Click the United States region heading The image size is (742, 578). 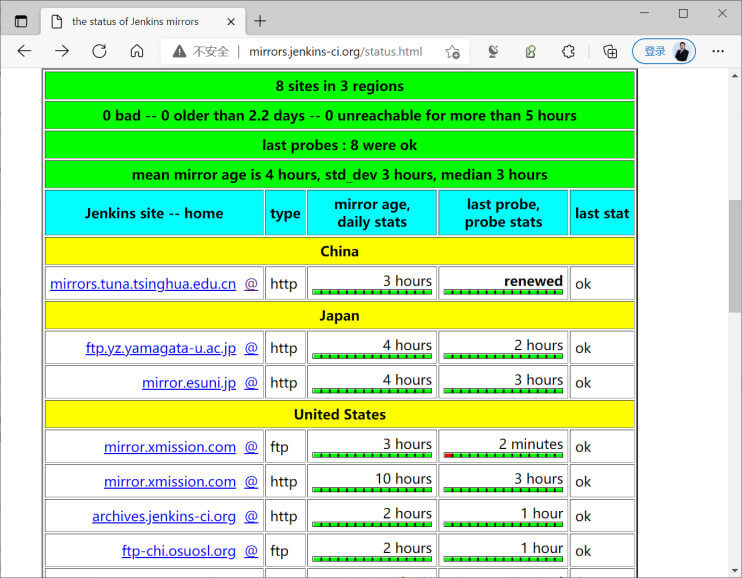[340, 415]
